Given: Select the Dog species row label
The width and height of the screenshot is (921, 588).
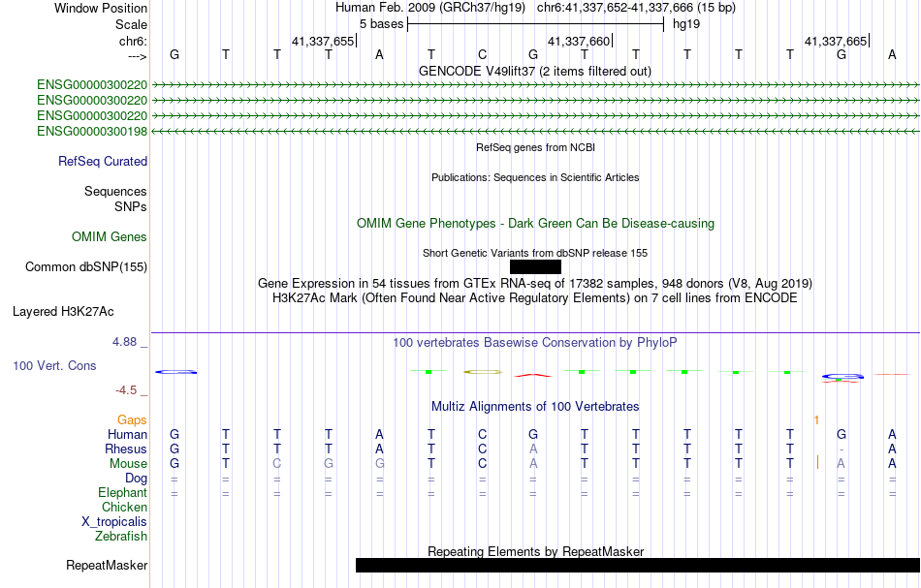Looking at the screenshot, I should 137,479.
